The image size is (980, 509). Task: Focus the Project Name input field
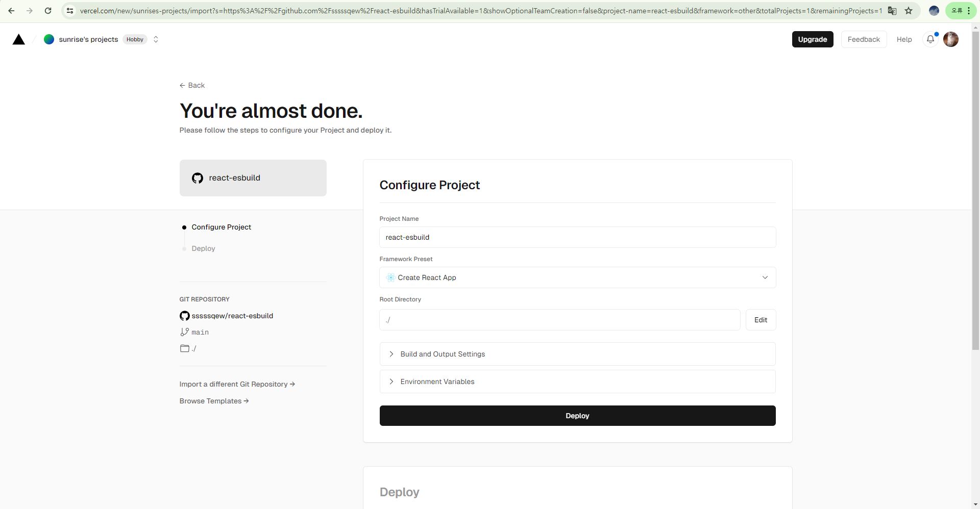click(577, 237)
